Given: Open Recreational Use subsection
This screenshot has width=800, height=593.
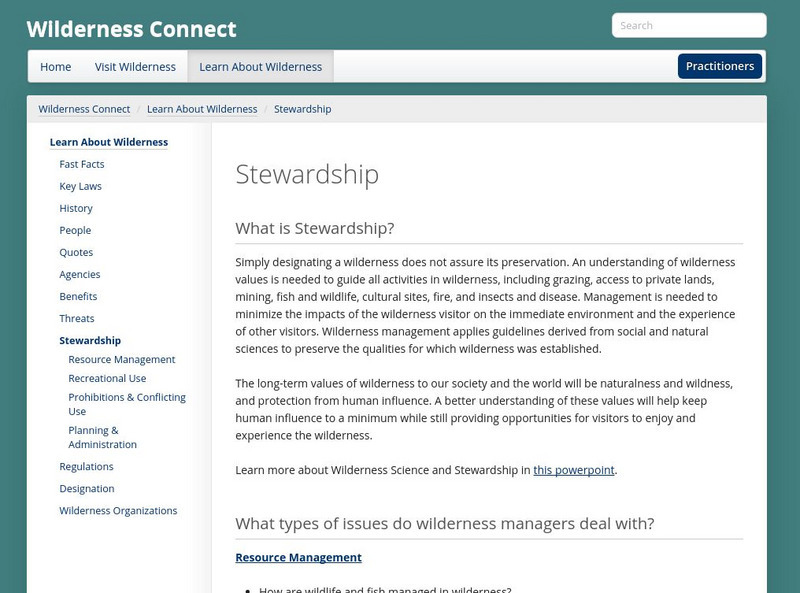Looking at the screenshot, I should pyautogui.click(x=107, y=378).
